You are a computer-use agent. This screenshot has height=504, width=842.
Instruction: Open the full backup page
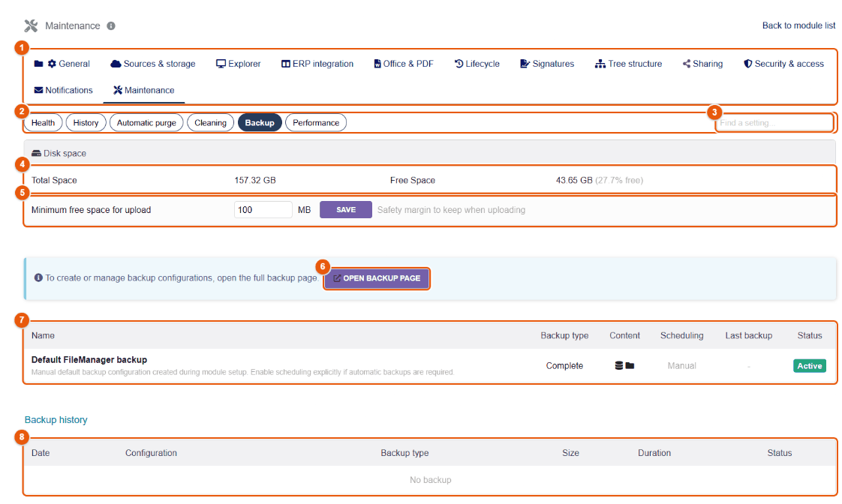(x=377, y=278)
